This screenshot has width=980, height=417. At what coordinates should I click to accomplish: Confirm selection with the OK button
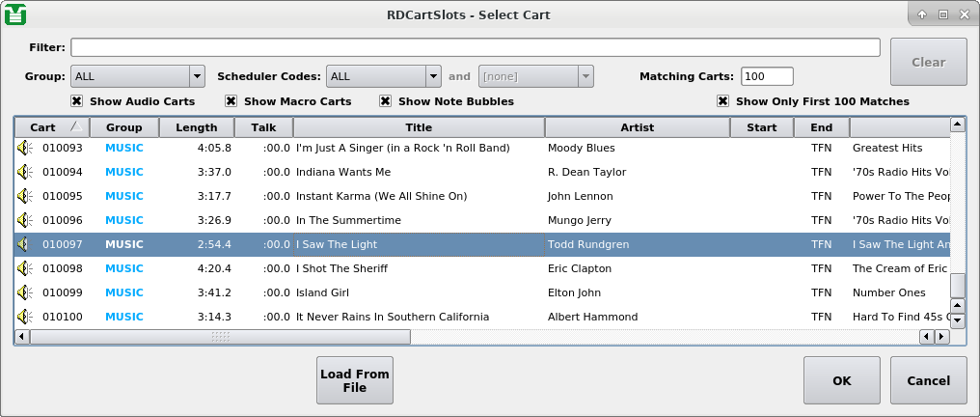tap(841, 380)
